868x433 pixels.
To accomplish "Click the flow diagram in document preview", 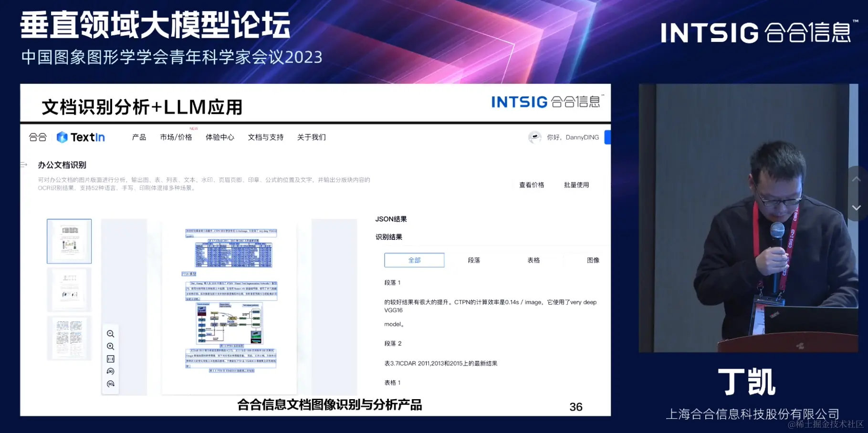I will 230,324.
